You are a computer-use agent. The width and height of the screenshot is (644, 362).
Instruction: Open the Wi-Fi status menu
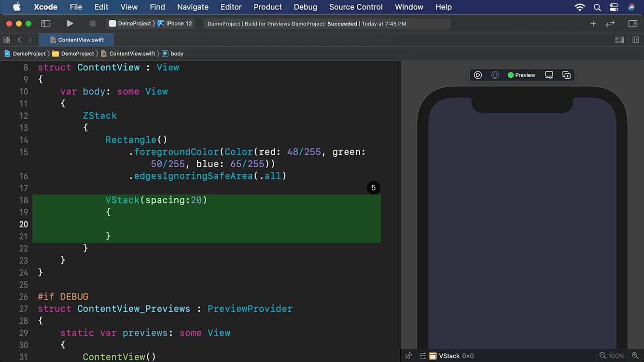pyautogui.click(x=580, y=7)
